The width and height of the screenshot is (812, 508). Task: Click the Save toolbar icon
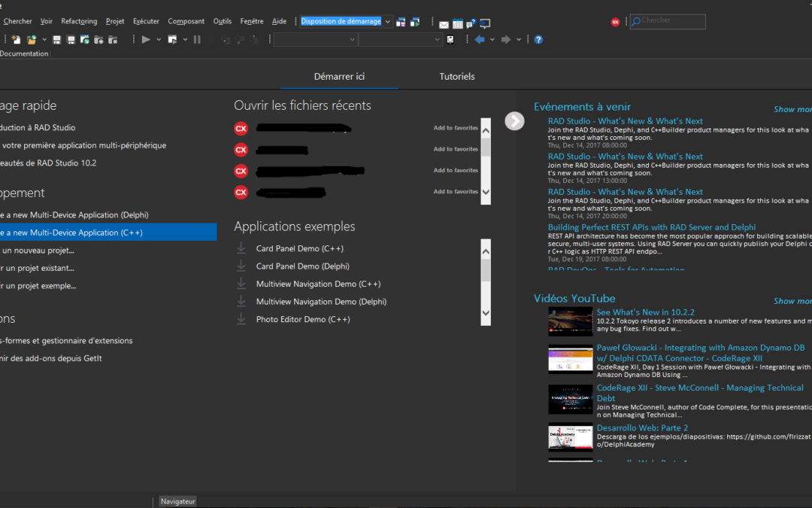57,39
